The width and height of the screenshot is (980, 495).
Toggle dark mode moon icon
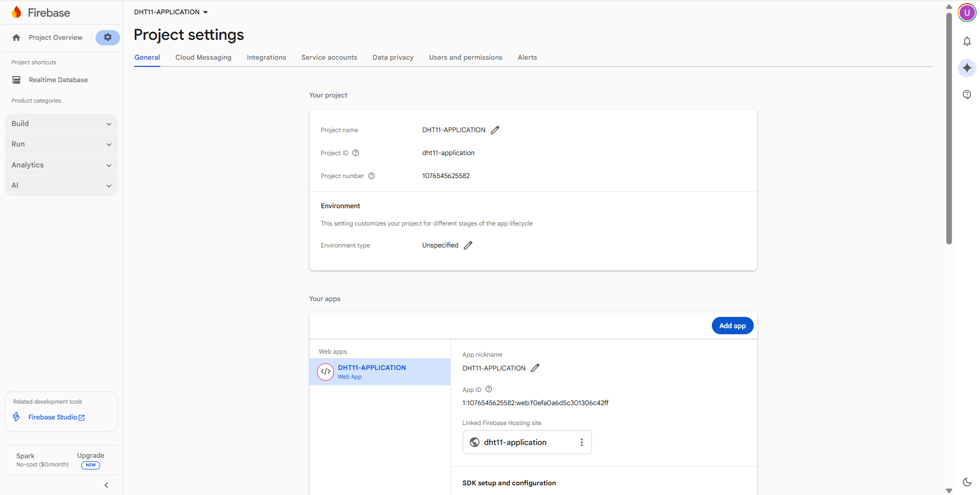coord(967,482)
